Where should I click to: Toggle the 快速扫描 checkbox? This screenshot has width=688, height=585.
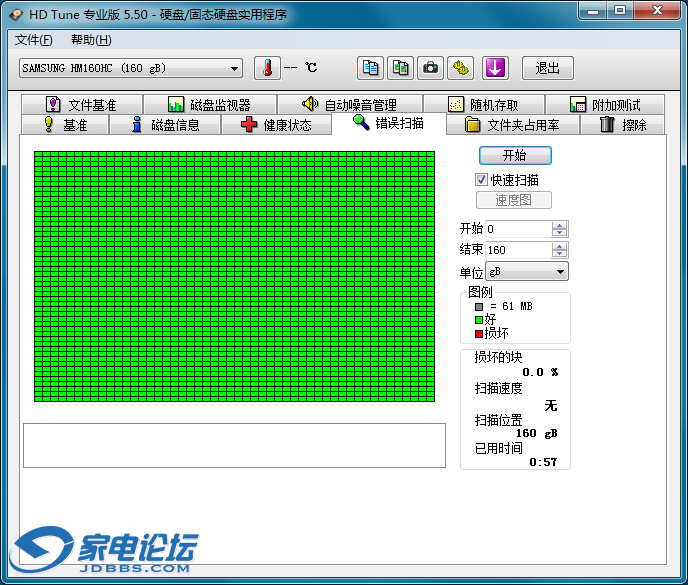(x=481, y=180)
